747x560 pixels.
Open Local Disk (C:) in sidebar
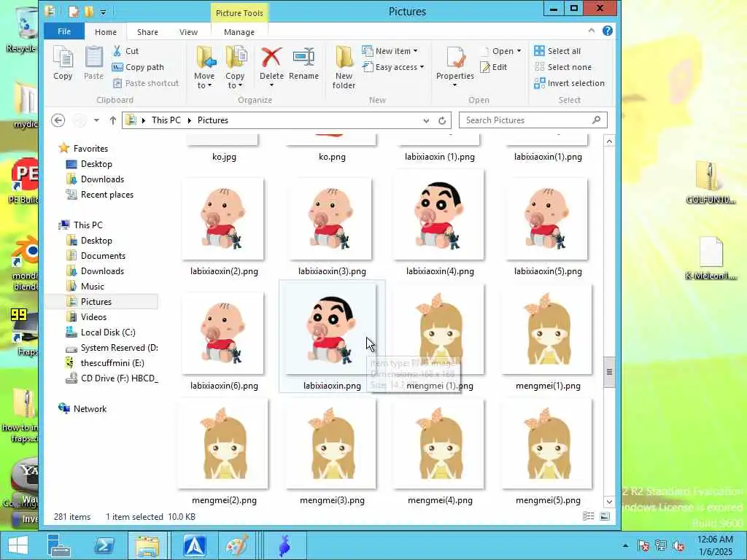point(108,332)
